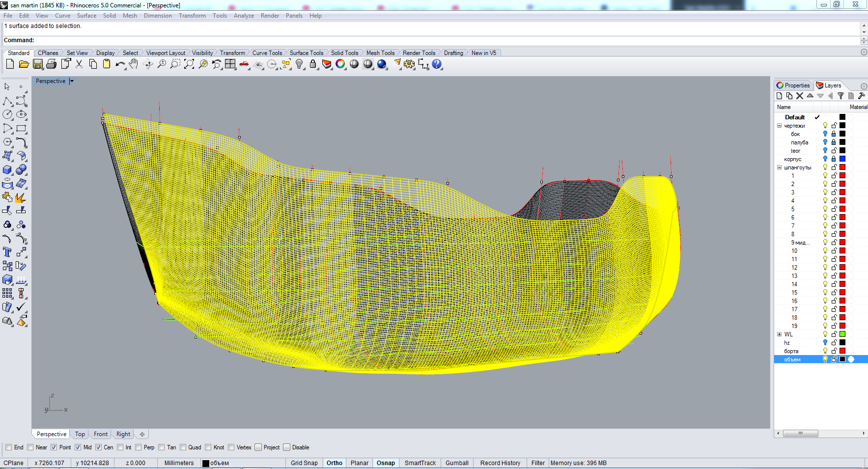Toggle the Quad osnap checkbox
The height and width of the screenshot is (469, 868).
[183, 447]
